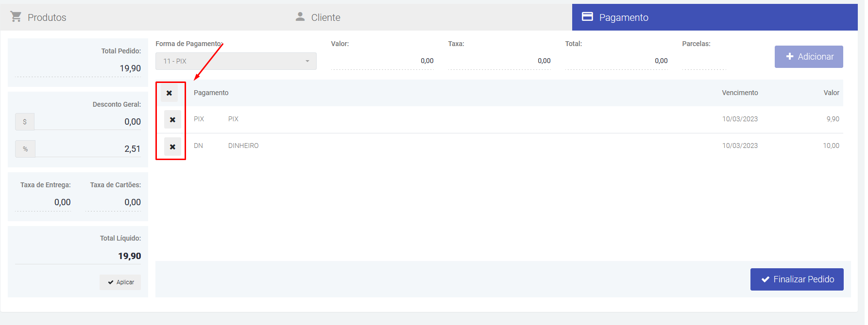The width and height of the screenshot is (868, 325).
Task: Click the Taxa de Entrega field
Action: pos(44,202)
